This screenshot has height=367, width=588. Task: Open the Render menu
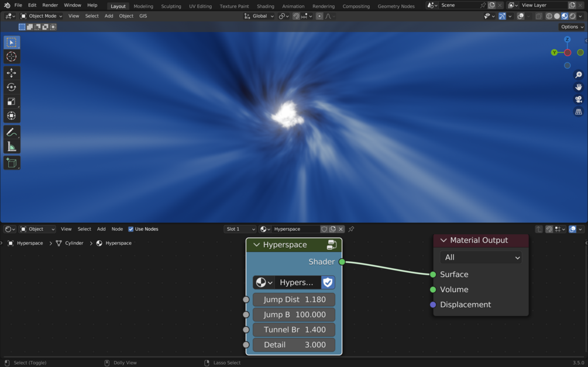tap(50, 5)
